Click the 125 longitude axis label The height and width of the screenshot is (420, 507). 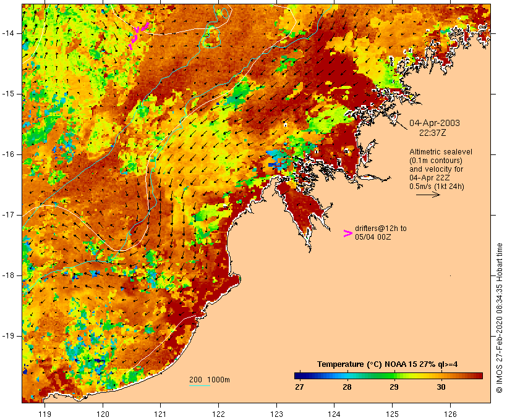pyautogui.click(x=392, y=414)
